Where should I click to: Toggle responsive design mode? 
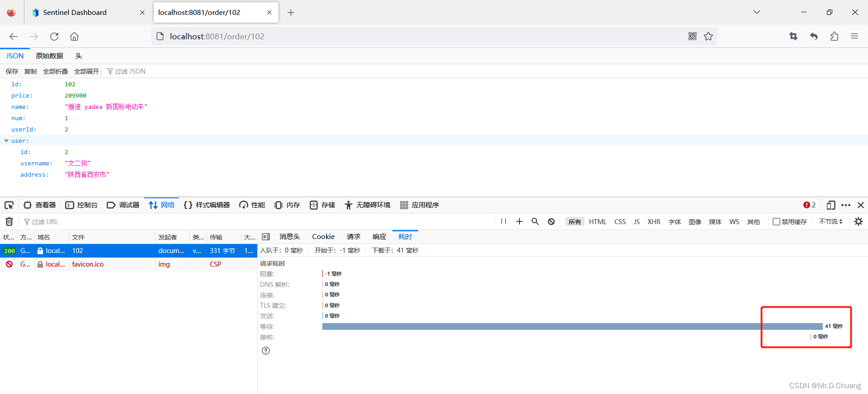[831, 205]
